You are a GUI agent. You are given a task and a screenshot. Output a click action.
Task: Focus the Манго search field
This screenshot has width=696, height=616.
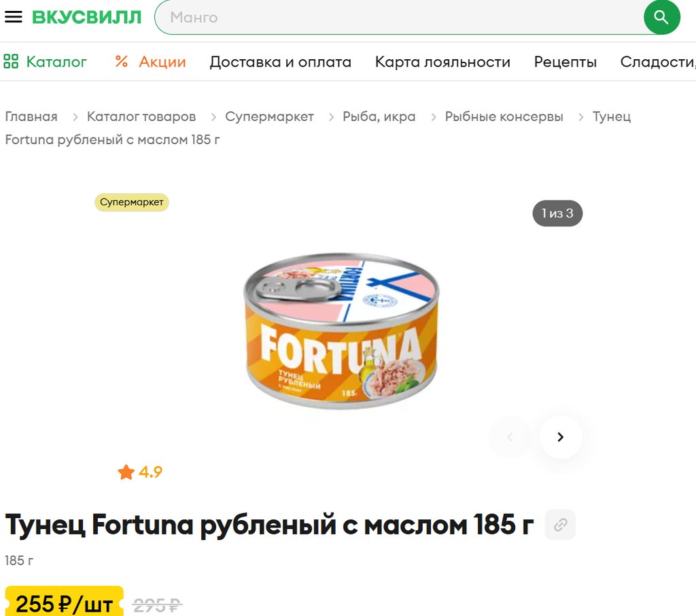(400, 17)
